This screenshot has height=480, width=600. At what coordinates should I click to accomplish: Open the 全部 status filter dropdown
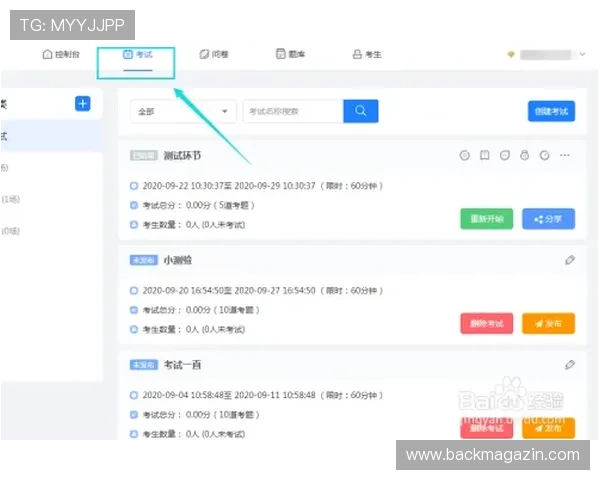pos(183,111)
